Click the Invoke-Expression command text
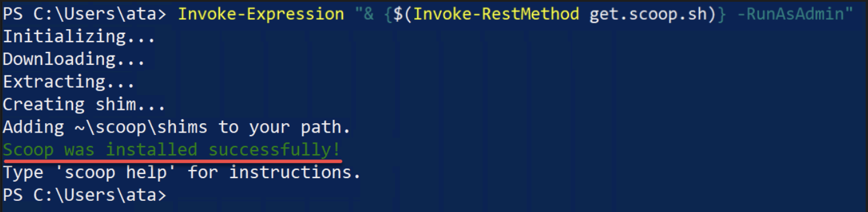868x212 pixels. [261, 14]
